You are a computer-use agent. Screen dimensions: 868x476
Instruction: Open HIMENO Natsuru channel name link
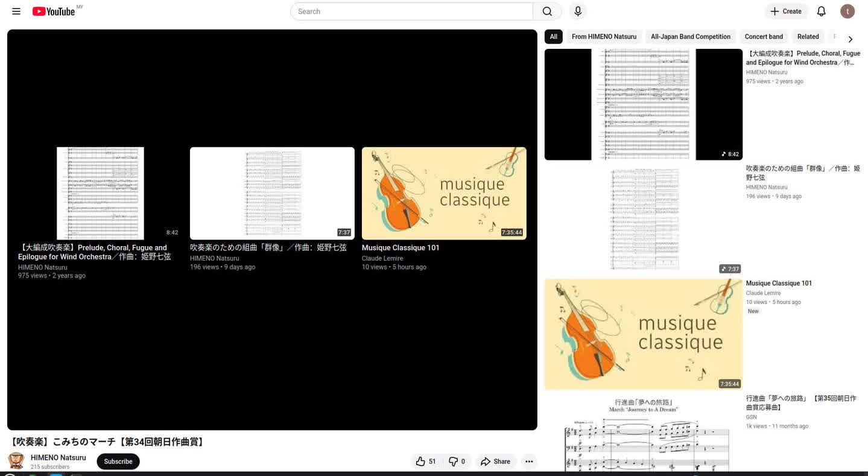point(59,458)
